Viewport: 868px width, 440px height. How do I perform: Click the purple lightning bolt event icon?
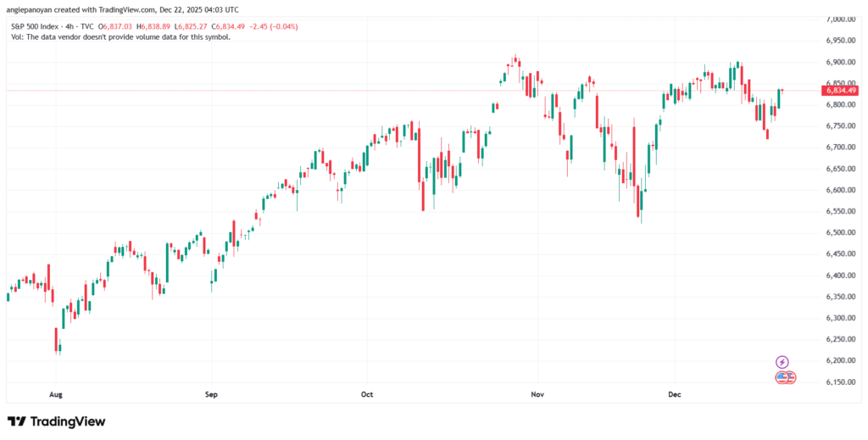(x=782, y=362)
